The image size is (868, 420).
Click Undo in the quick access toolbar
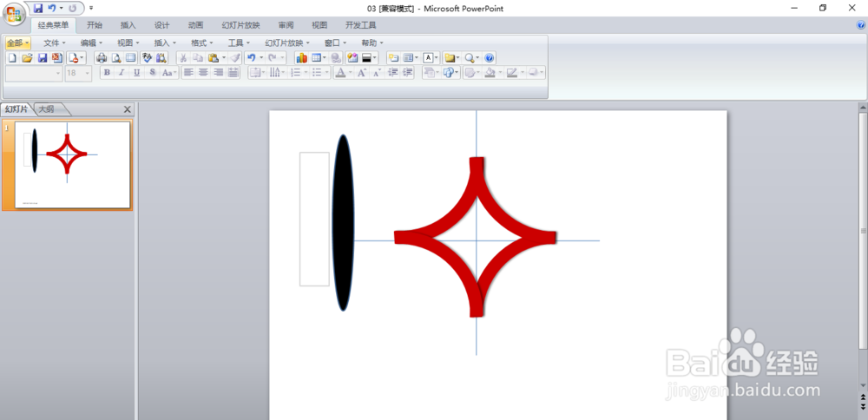(52, 9)
